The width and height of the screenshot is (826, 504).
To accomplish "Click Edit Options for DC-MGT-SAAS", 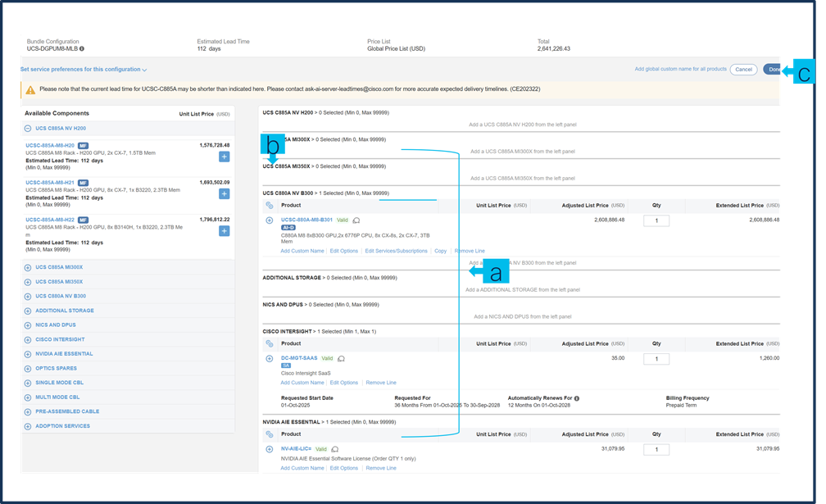I will (344, 383).
